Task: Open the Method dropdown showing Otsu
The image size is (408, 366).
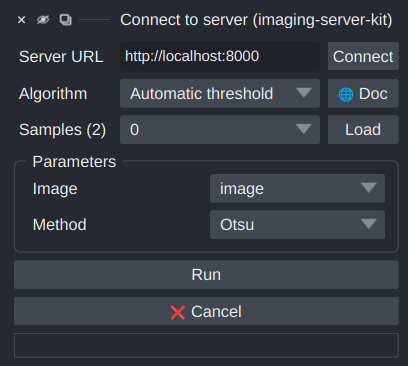Action: pyautogui.click(x=297, y=224)
